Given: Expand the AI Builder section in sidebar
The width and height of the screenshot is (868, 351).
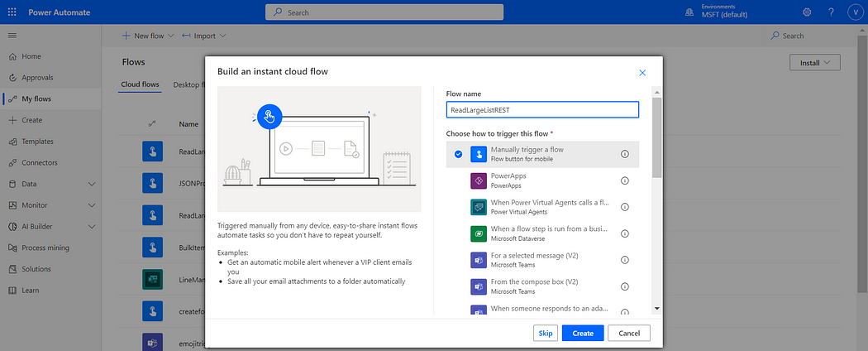Looking at the screenshot, I should [x=92, y=226].
